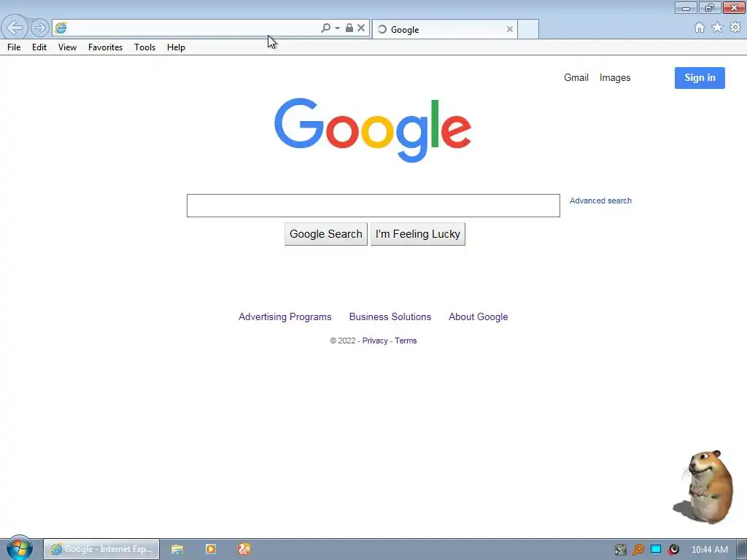
Task: Open the View menu
Action: coord(67,47)
